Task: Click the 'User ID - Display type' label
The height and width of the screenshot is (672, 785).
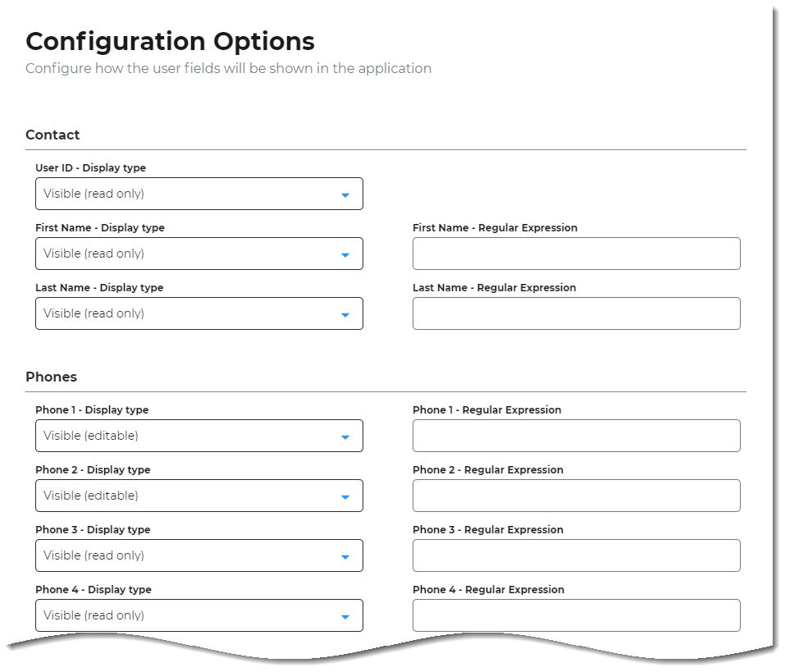Action: coord(90,168)
